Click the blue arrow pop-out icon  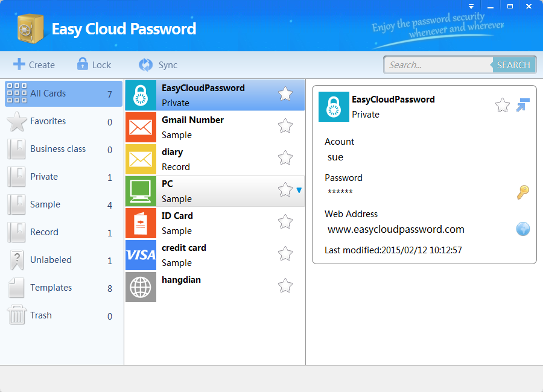(x=523, y=105)
